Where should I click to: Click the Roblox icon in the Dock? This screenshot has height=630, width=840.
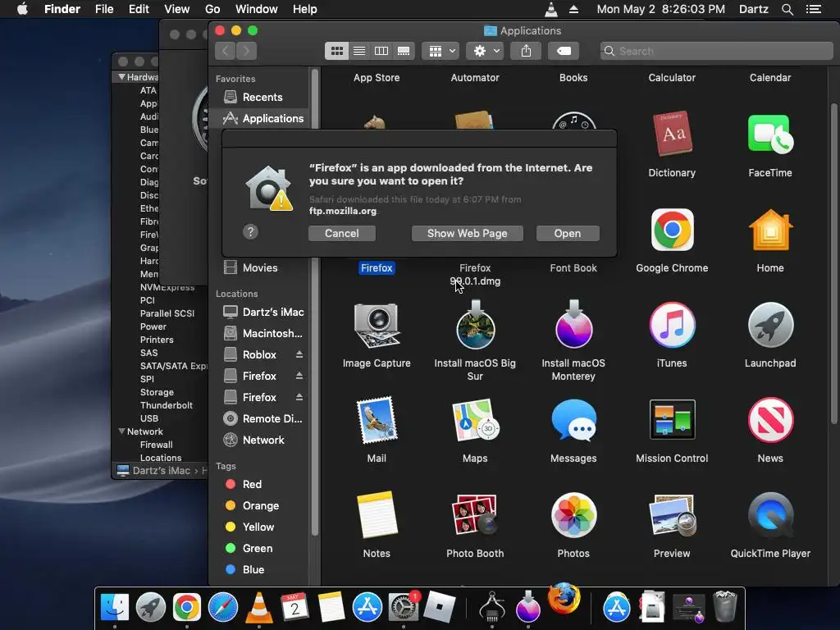pos(440,608)
